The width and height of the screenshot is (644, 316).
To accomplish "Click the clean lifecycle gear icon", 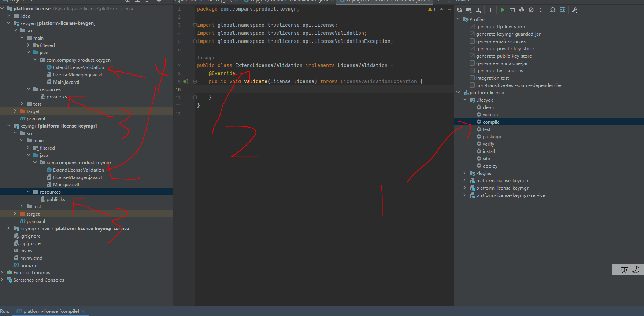I will (x=479, y=107).
